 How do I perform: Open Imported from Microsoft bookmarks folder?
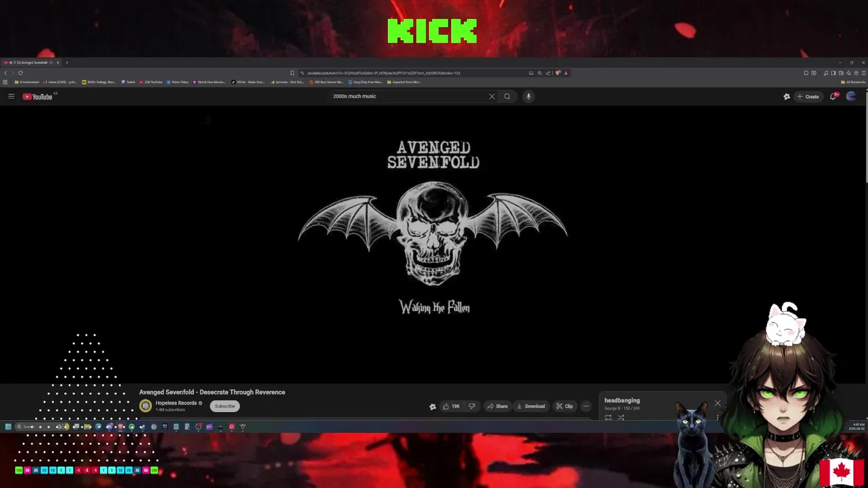point(404,82)
